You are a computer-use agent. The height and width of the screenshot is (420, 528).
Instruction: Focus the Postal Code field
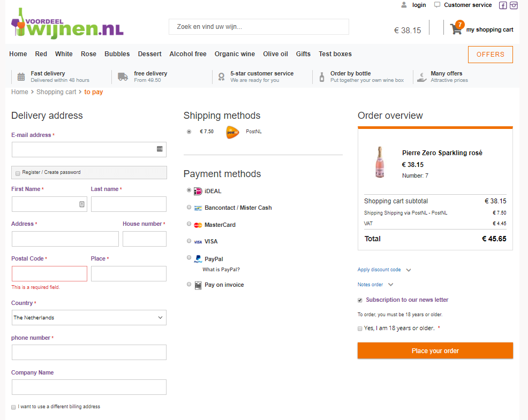49,273
